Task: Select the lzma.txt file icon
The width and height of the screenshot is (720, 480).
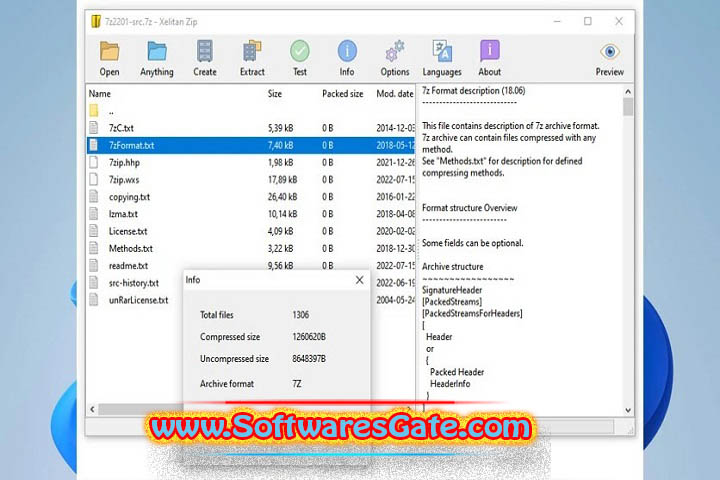Action: (x=94, y=214)
